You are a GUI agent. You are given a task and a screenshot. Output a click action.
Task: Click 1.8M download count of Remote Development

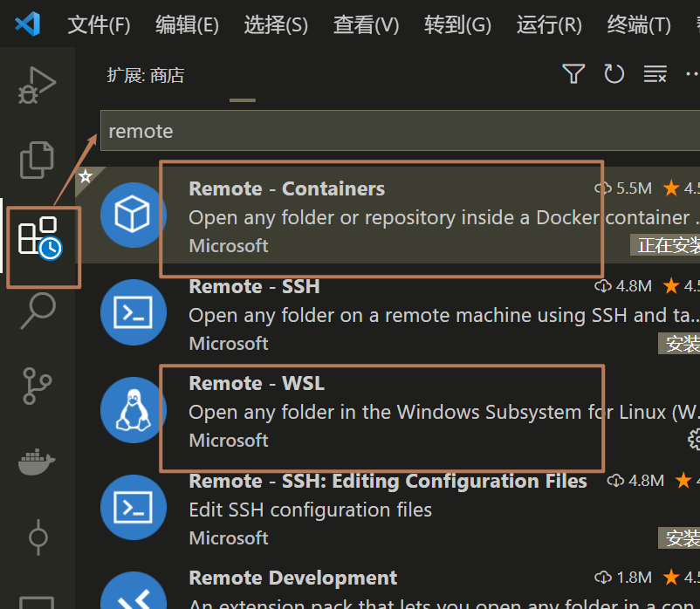pos(623,578)
